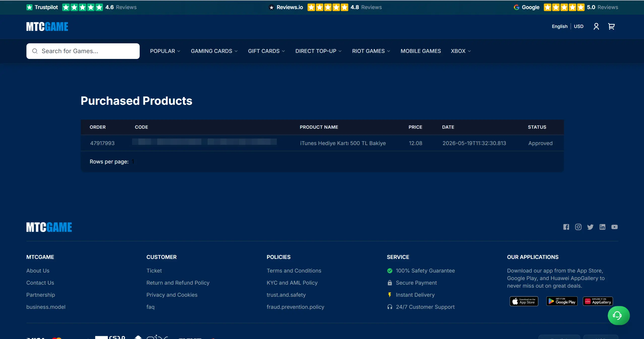The height and width of the screenshot is (339, 644).
Task: Open the user account icon
Action: [596, 26]
